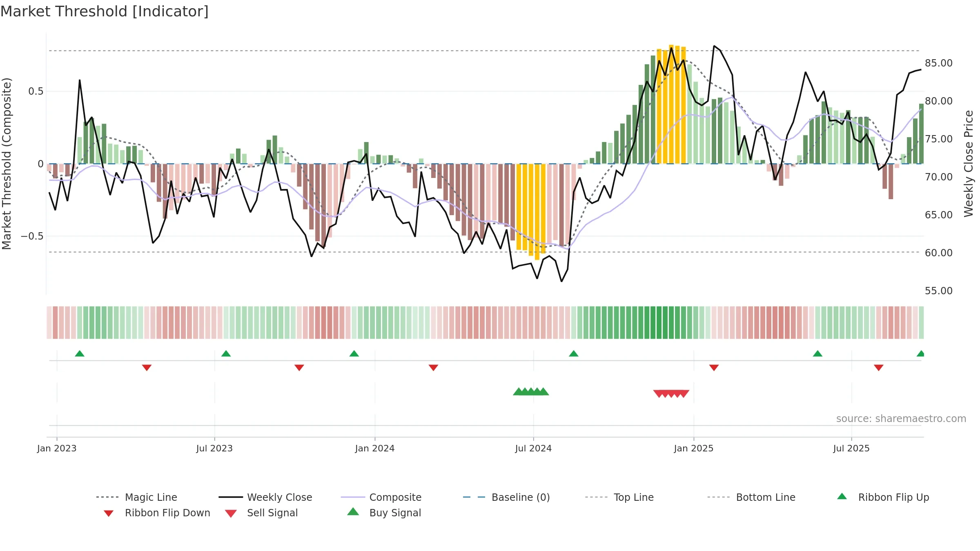This screenshot has height=551, width=980.
Task: Toggle the Sell Signal legend entry
Action: pyautogui.click(x=261, y=513)
